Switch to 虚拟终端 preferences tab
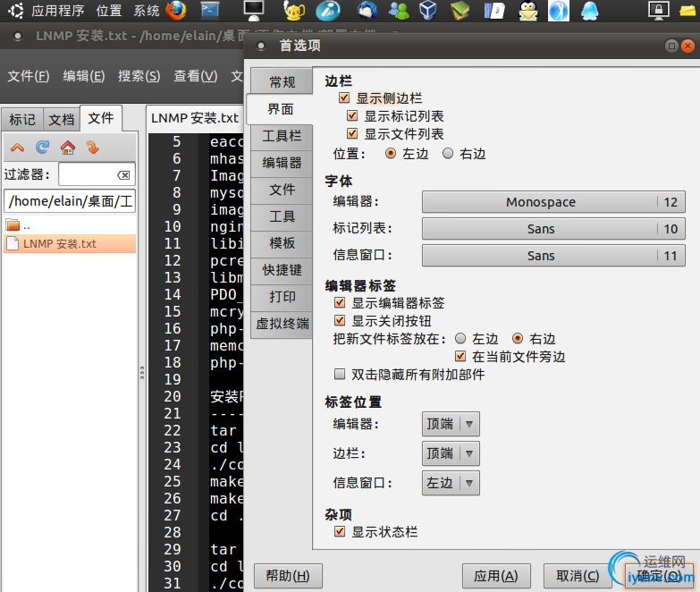The width and height of the screenshot is (700, 592). [x=282, y=323]
